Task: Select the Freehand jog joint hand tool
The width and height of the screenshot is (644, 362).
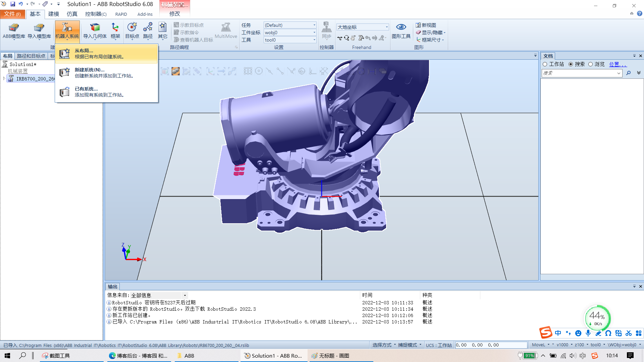Action: click(353, 38)
